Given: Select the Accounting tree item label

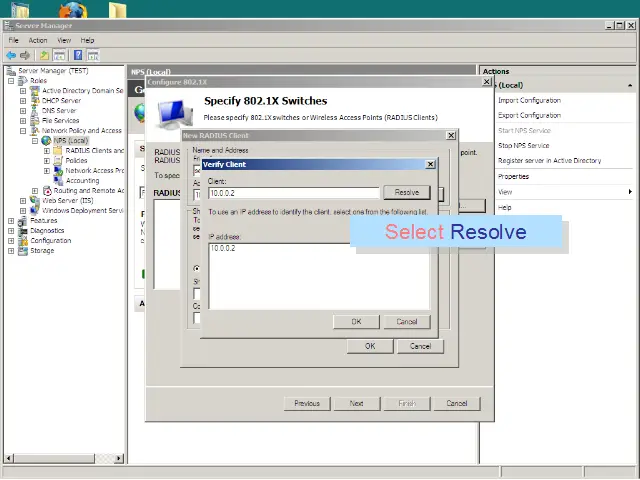Looking at the screenshot, I should click(x=82, y=180).
